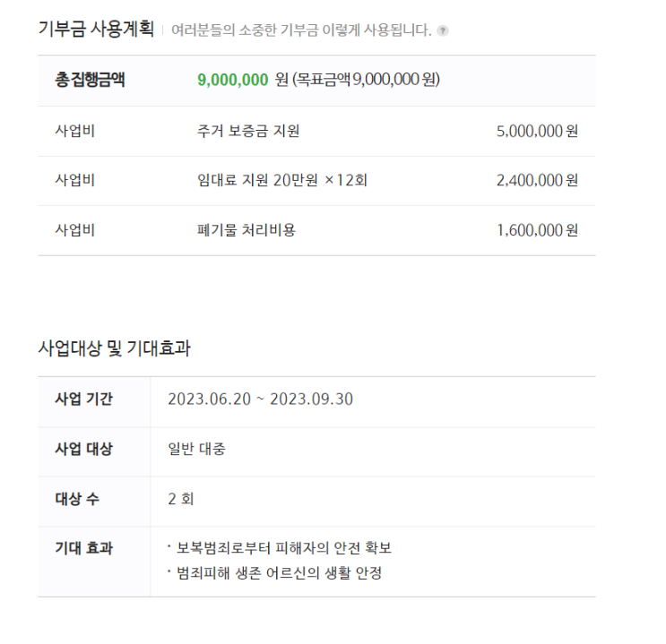Screen dimensions: 666x644
Task: Select the 기부금 사용계획 heading
Action: pyautogui.click(x=96, y=30)
